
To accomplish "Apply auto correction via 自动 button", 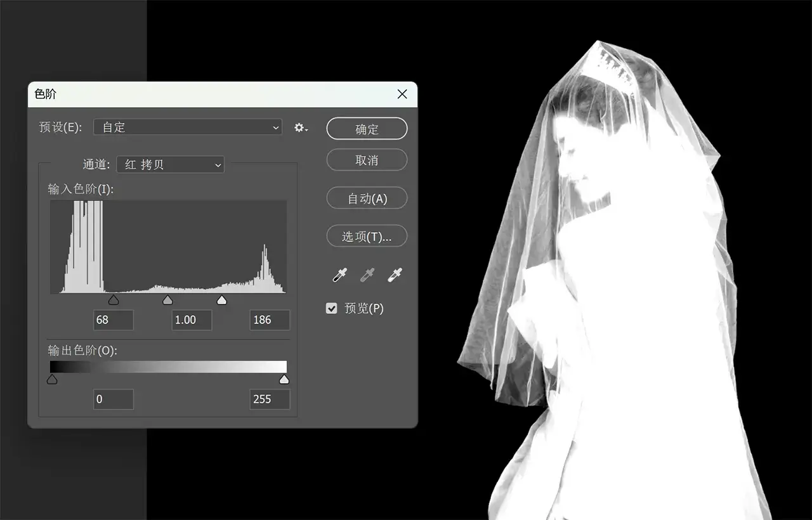I will pos(367,198).
